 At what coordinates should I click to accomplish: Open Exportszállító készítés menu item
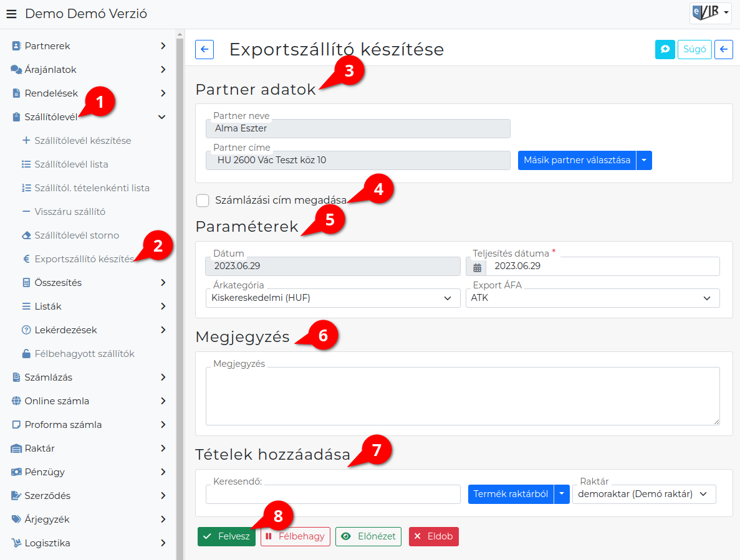tap(85, 259)
